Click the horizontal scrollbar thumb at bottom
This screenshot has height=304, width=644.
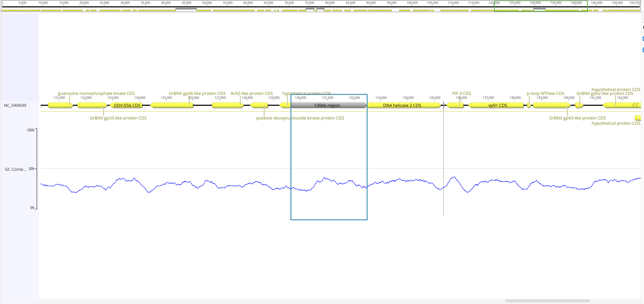point(547,301)
